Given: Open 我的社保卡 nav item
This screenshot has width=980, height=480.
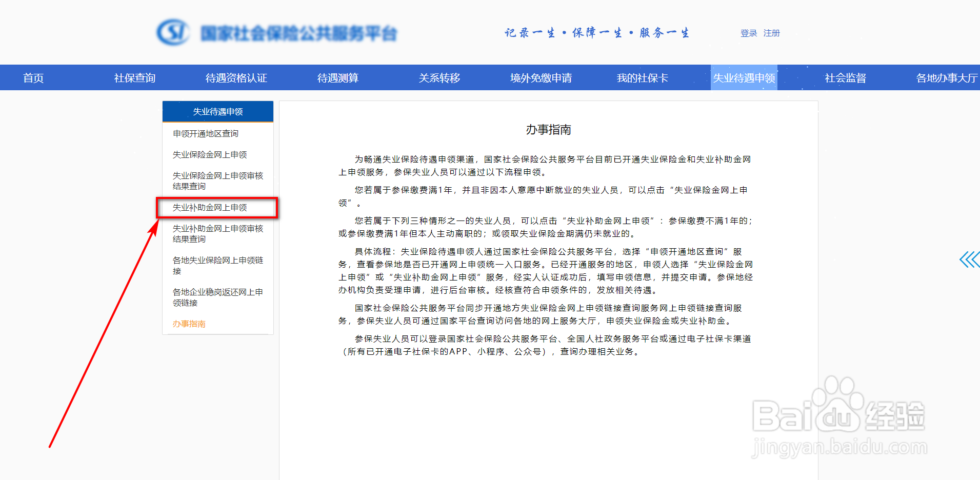Looking at the screenshot, I should click(643, 78).
